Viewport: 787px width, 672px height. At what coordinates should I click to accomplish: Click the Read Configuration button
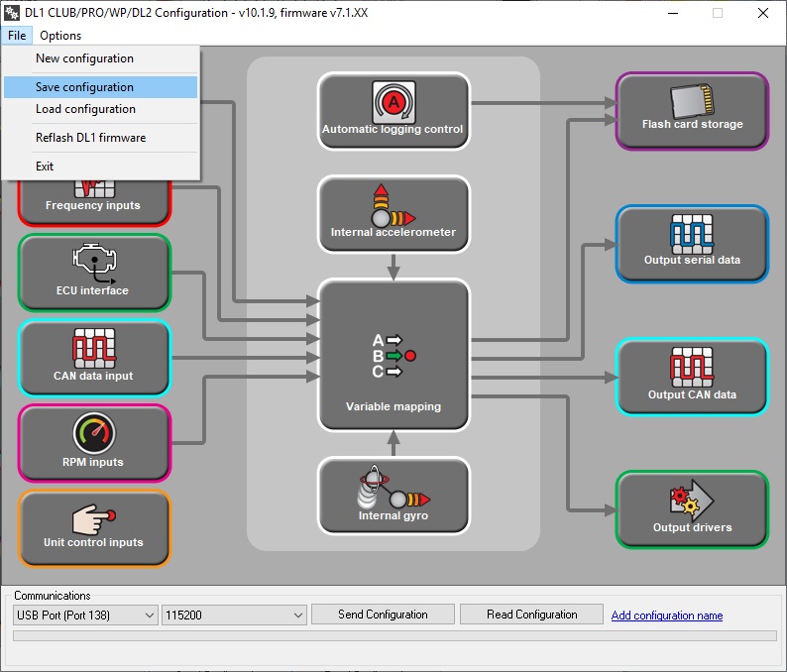coord(531,615)
